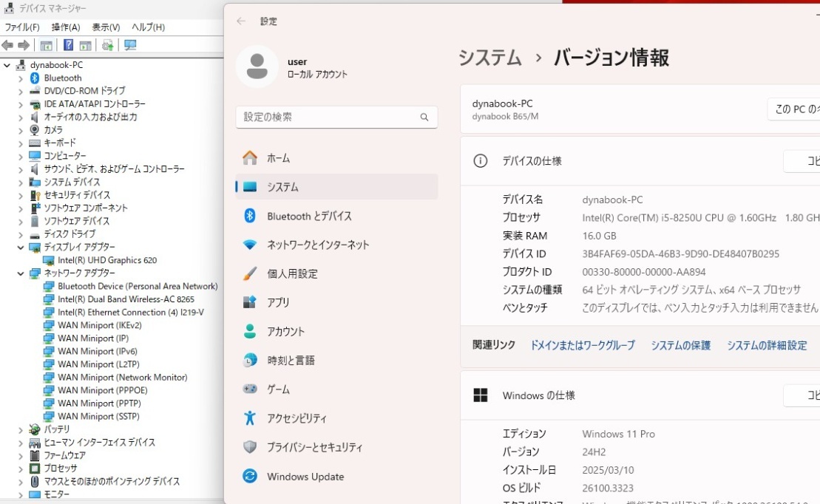Click the Apps icon in Settings sidebar

[x=250, y=302]
